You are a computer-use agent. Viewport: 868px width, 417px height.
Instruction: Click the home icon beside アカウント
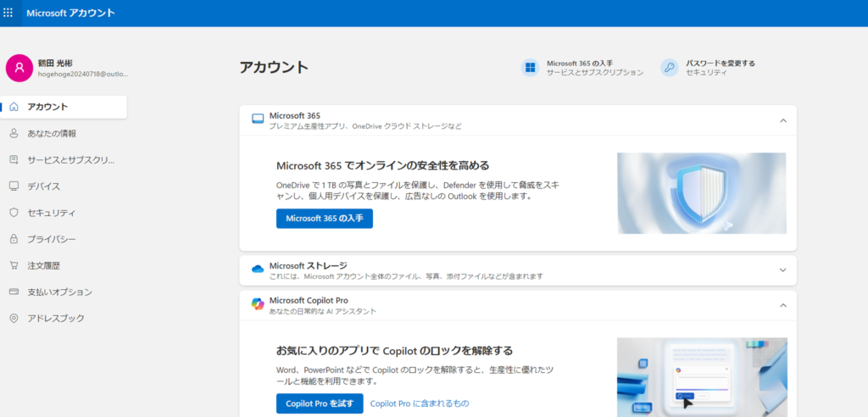click(x=14, y=107)
